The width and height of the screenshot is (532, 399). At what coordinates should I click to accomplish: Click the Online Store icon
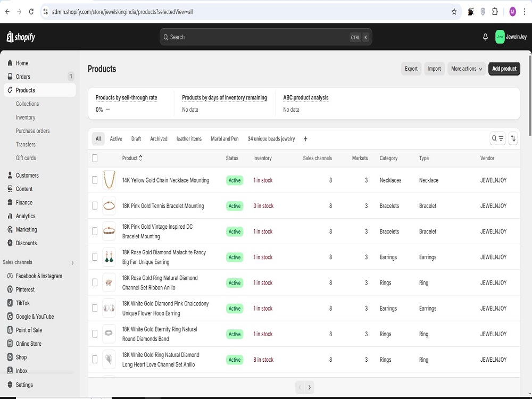(10, 344)
